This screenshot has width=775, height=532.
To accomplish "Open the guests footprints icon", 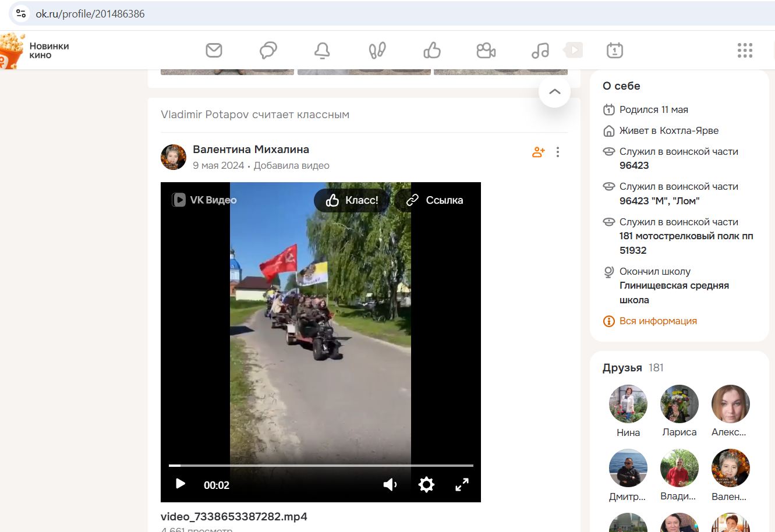I will click(x=377, y=51).
